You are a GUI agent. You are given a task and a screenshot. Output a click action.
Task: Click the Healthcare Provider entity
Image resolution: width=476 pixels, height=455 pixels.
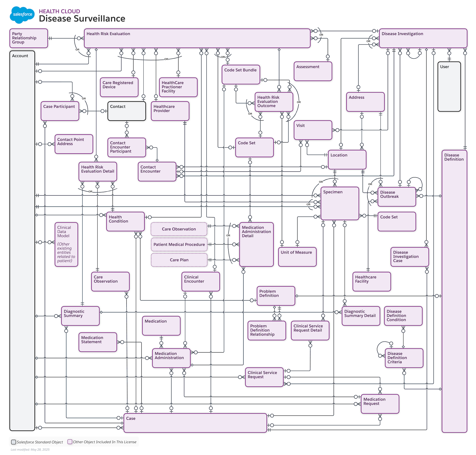point(170,111)
